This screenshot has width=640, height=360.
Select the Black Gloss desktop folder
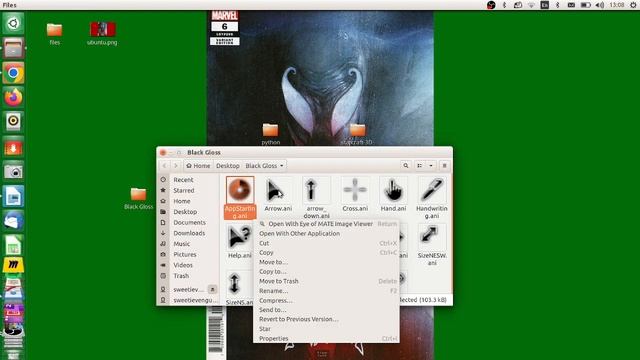point(138,198)
